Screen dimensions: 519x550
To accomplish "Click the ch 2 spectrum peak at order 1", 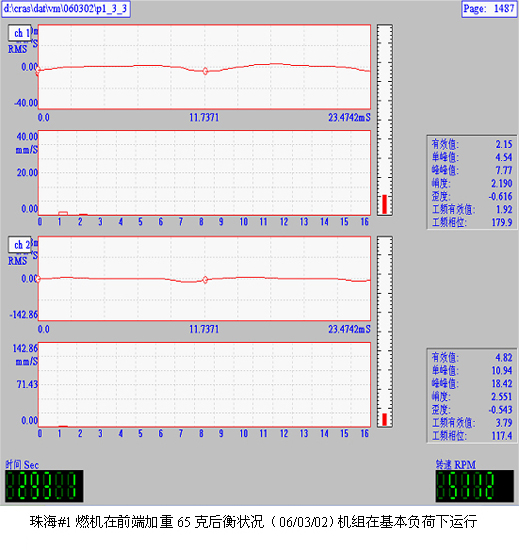I will pyautogui.click(x=63, y=426).
